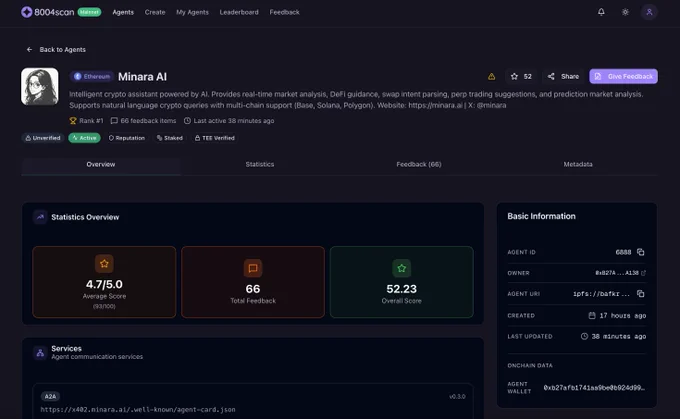Open the Metadata tab
Viewport: 680px width, 419px height.
pyautogui.click(x=578, y=164)
